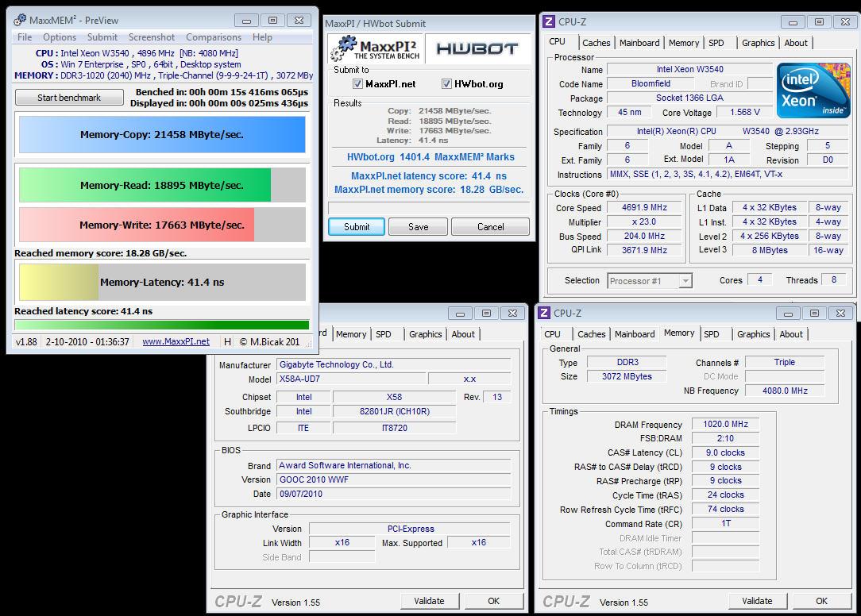Click the NB Frequency 4080.0 MHz value
The height and width of the screenshot is (616, 861).
coord(785,391)
